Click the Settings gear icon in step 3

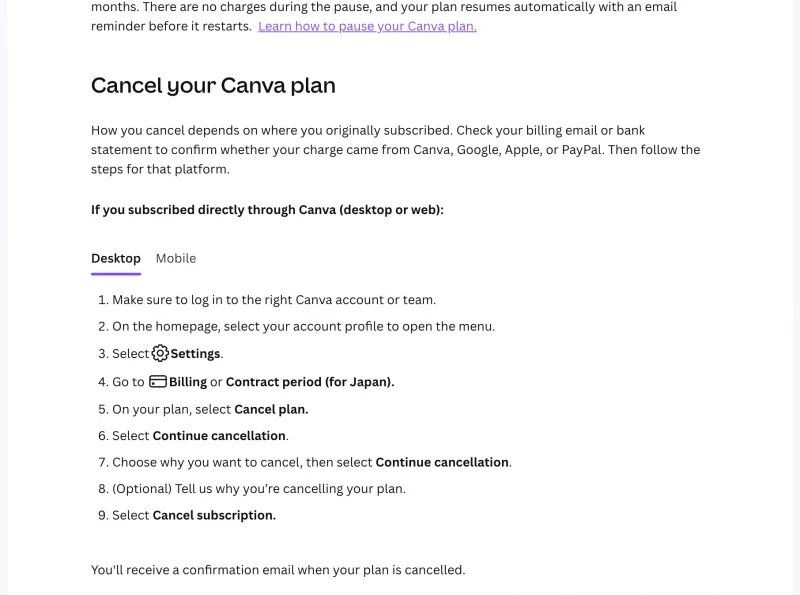[x=160, y=353]
